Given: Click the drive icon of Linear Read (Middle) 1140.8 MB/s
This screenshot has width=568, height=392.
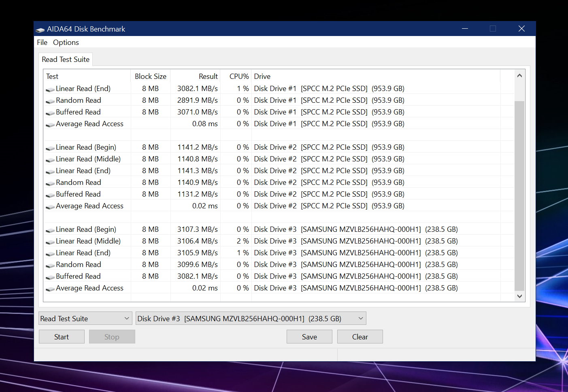Looking at the screenshot, I should click(50, 160).
